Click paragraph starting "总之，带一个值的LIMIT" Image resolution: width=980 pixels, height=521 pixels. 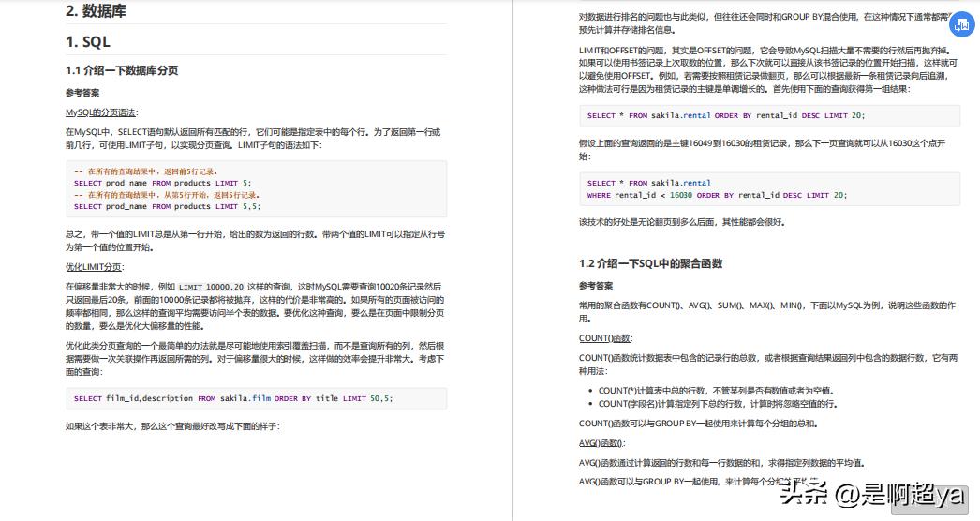[255, 241]
